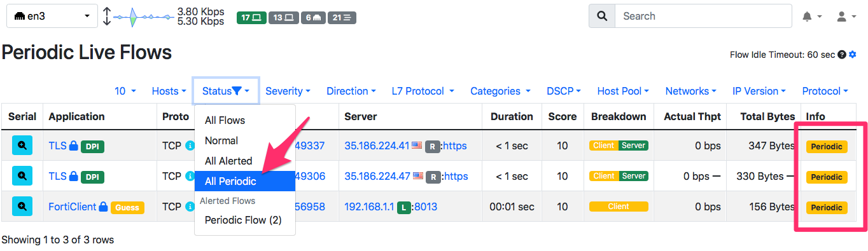868x251 pixels.
Task: Select Periodic Flow (2) menu entry
Action: (245, 220)
